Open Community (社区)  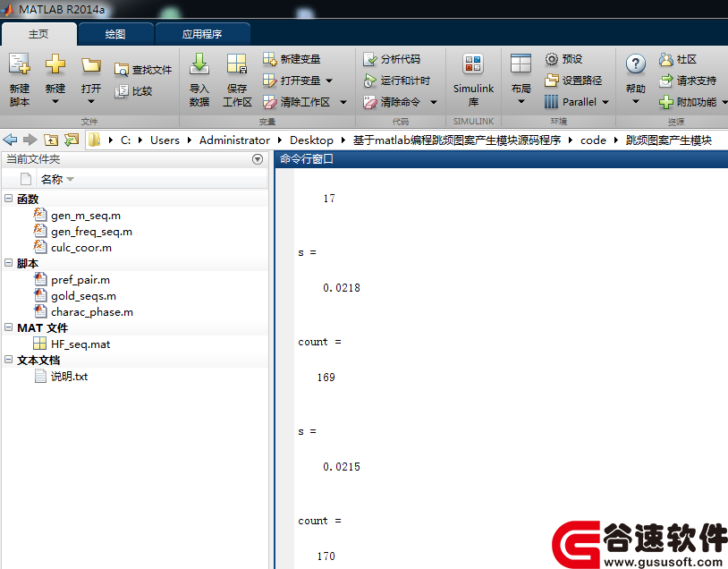[x=678, y=59]
